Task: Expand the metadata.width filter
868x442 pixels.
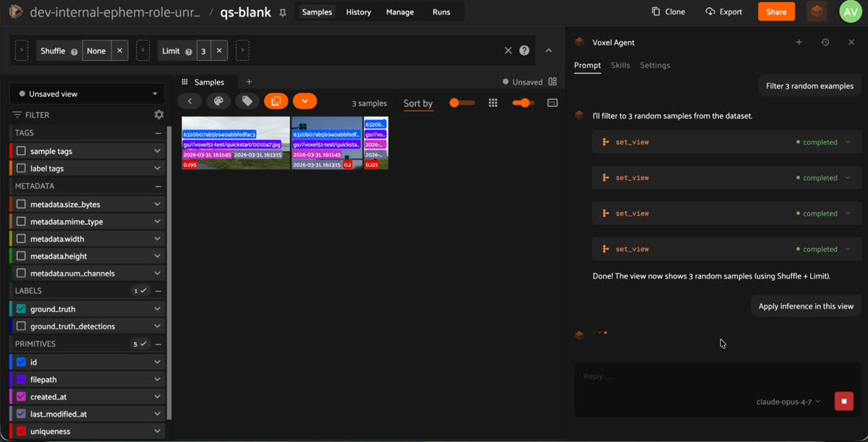Action: (x=157, y=239)
